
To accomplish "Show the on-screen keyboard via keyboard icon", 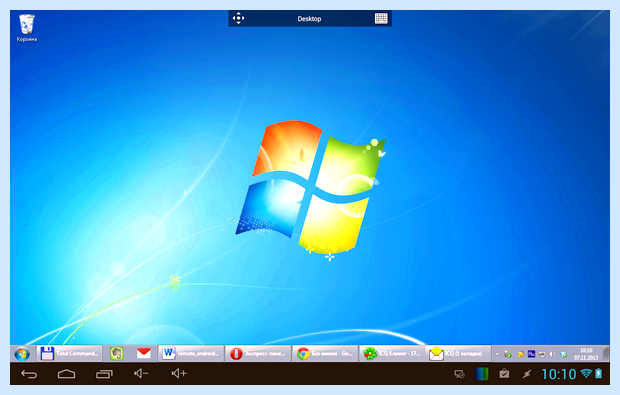I will click(x=381, y=18).
